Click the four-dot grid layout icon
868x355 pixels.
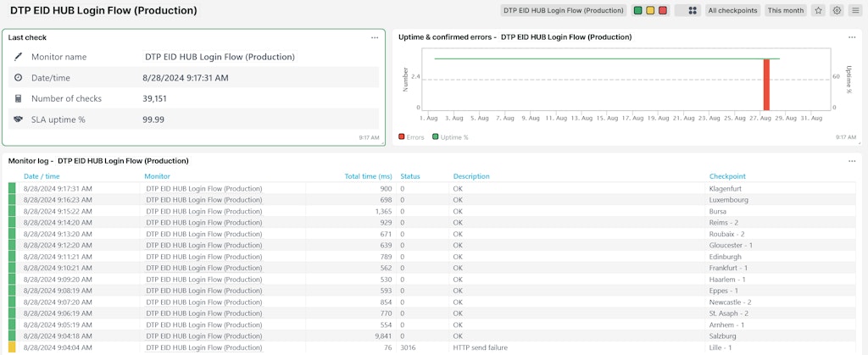point(693,11)
